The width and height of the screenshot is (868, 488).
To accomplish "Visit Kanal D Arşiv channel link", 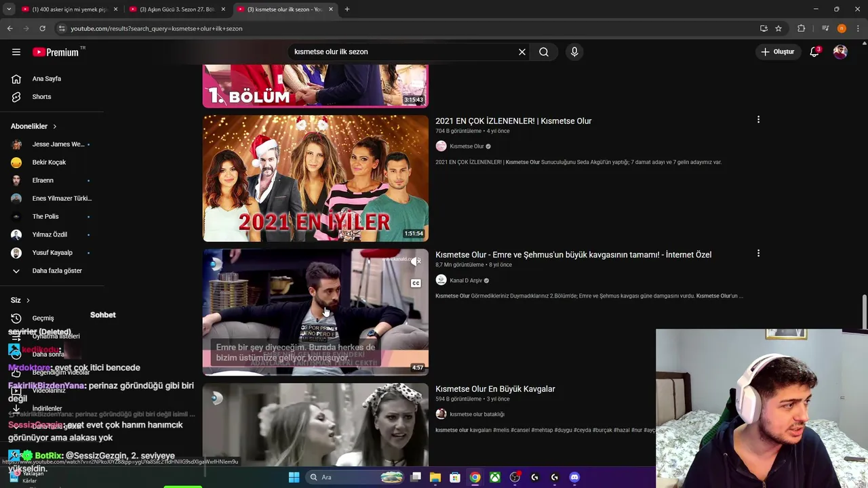I will pyautogui.click(x=466, y=281).
